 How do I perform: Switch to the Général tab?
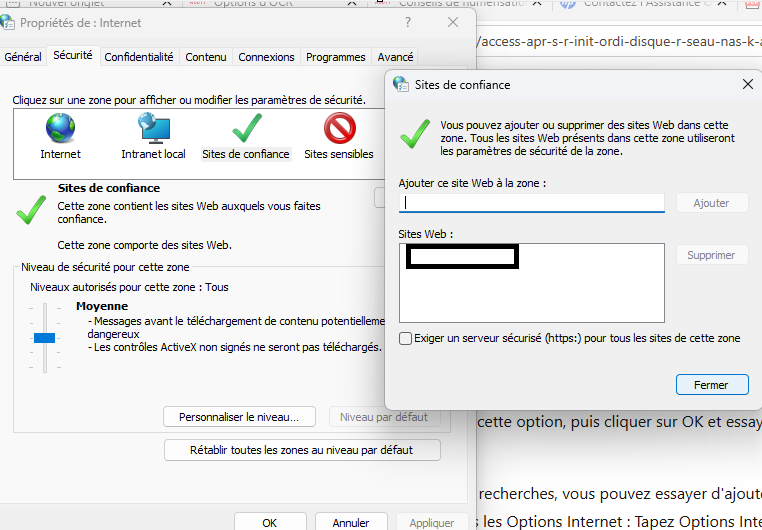coord(23,57)
